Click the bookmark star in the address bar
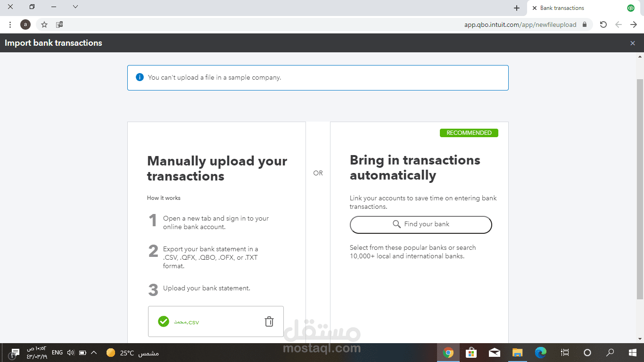Screen dimensions: 644x362 pos(44,25)
